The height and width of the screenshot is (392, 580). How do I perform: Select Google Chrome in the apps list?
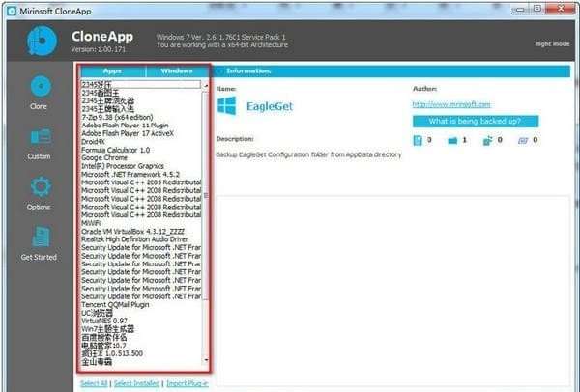pyautogui.click(x=104, y=157)
